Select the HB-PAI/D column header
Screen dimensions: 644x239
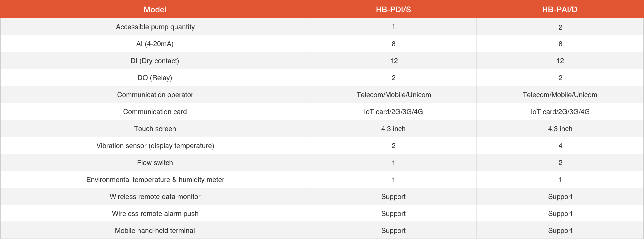click(x=560, y=10)
